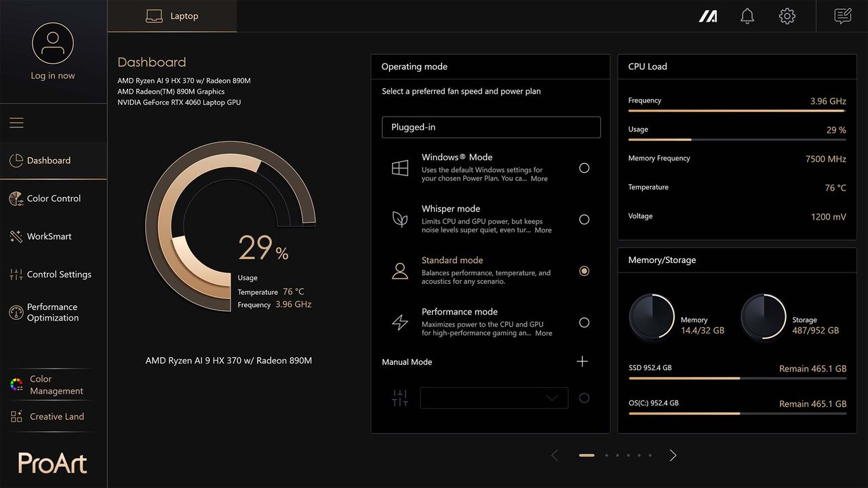Screen dimensions: 868x488
Task: Click the CPU usage ring chart
Action: tap(231, 226)
